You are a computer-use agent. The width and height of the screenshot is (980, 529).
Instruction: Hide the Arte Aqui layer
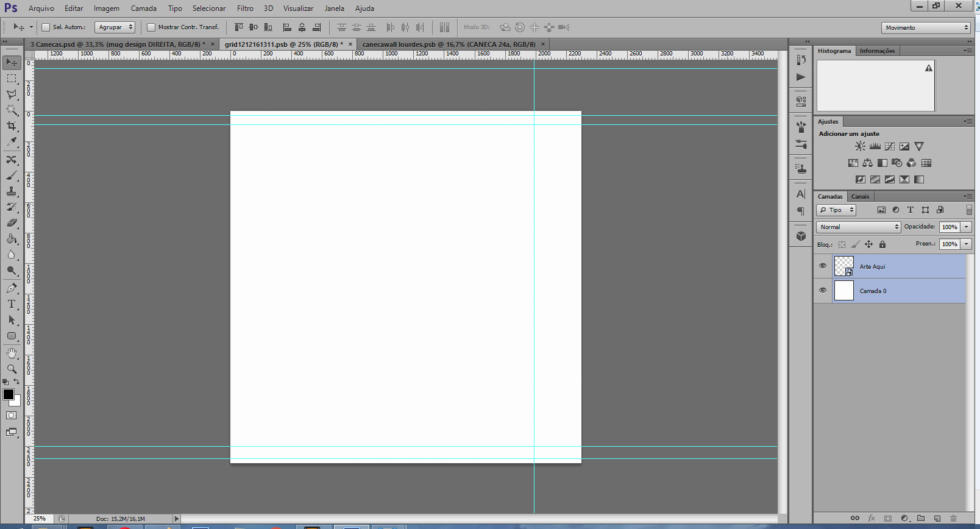point(823,266)
